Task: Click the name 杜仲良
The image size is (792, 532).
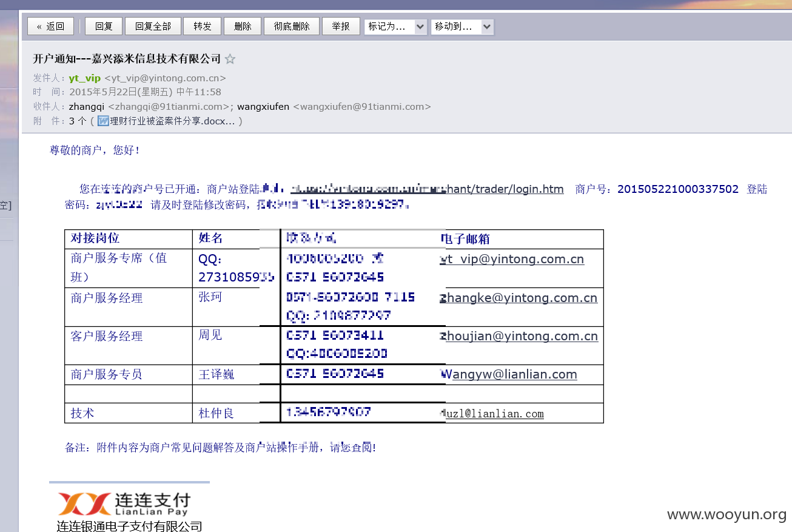Action: click(216, 413)
